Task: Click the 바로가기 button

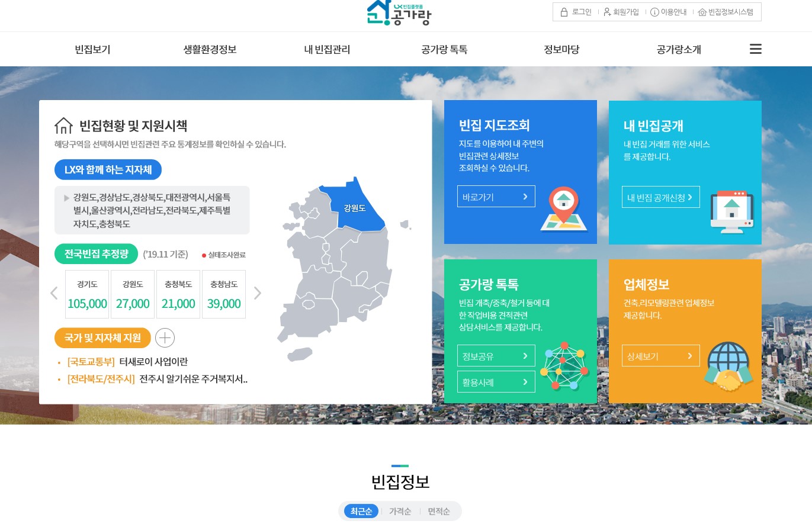Action: pyautogui.click(x=496, y=197)
